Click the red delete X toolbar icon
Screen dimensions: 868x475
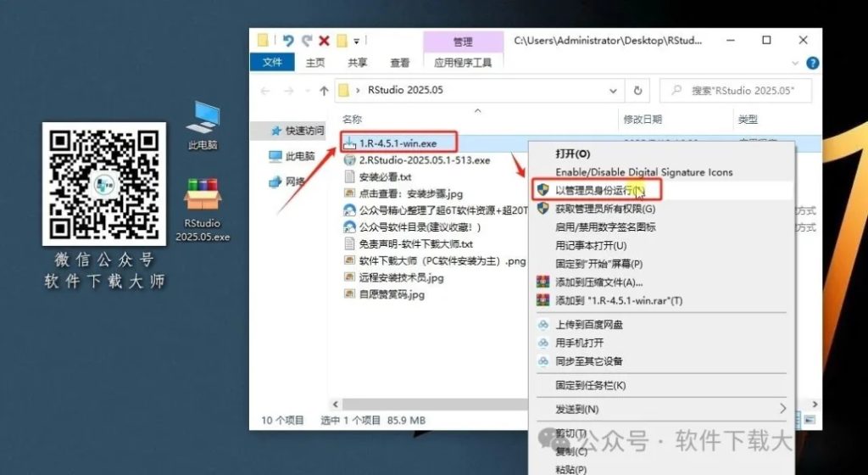pos(325,41)
